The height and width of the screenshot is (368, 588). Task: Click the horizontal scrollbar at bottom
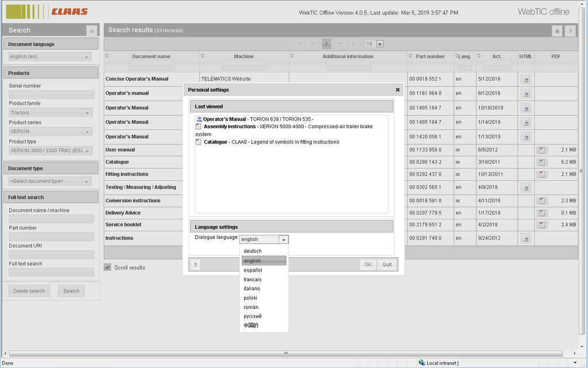[286, 354]
